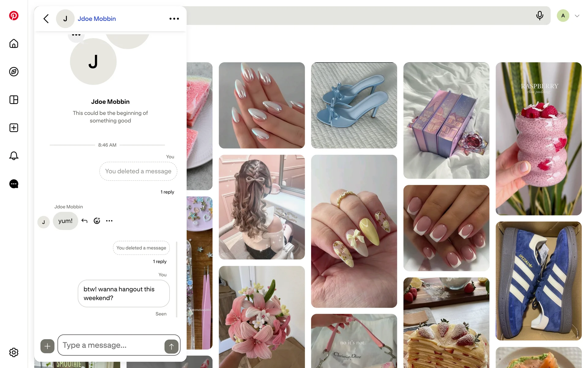Click the "Type a message..." field
Image resolution: width=588 pixels, height=368 pixels.
click(x=112, y=345)
